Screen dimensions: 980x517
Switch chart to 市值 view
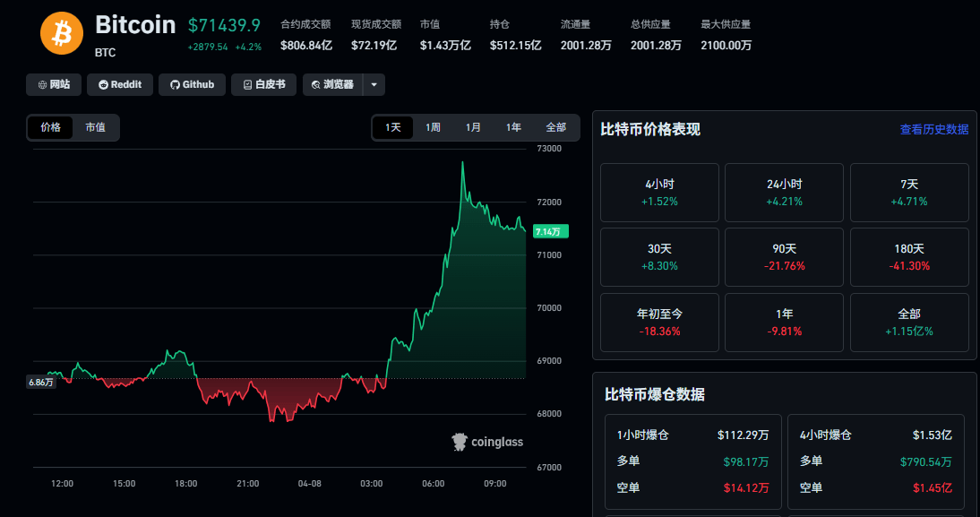pyautogui.click(x=95, y=127)
